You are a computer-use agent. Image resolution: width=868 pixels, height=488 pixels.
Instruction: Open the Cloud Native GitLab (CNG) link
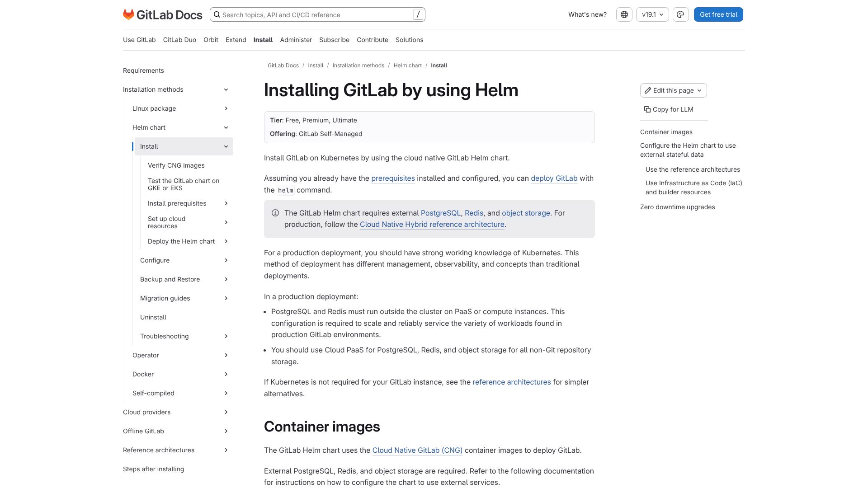(417, 450)
